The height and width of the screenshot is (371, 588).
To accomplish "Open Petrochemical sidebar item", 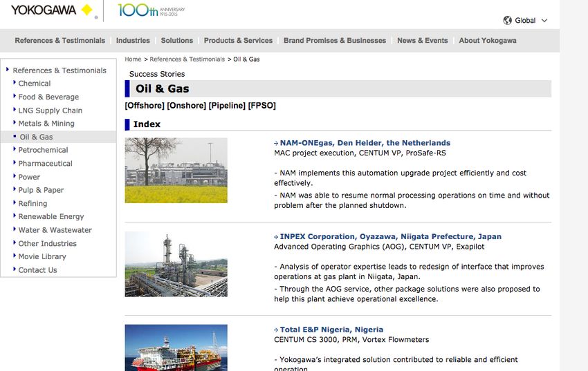I will coord(43,150).
